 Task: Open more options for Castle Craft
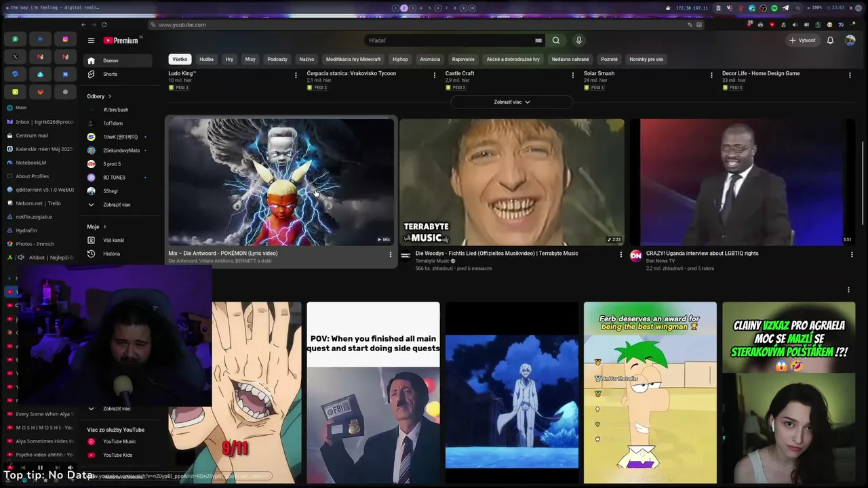pos(573,75)
